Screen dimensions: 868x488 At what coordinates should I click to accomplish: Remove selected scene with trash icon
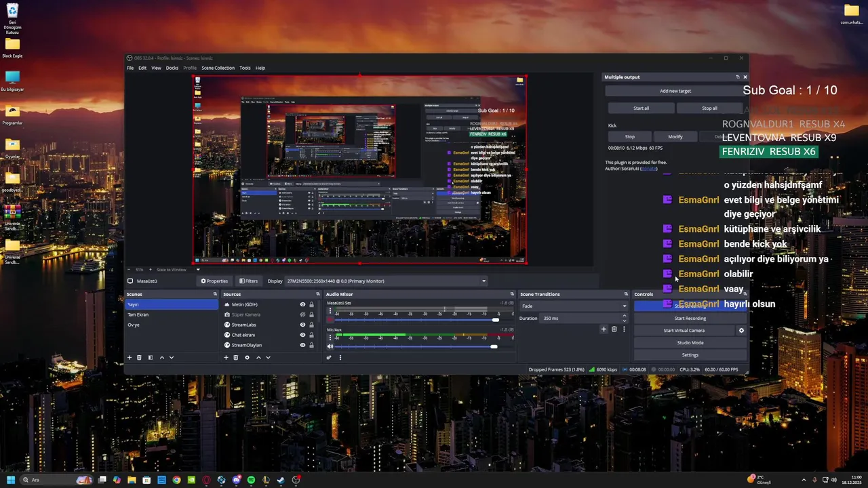point(139,357)
